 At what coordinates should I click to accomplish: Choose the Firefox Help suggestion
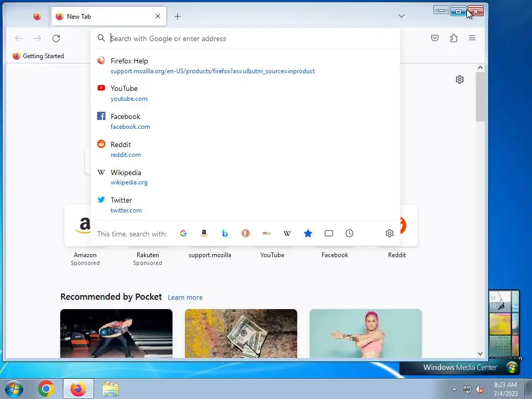click(245, 66)
